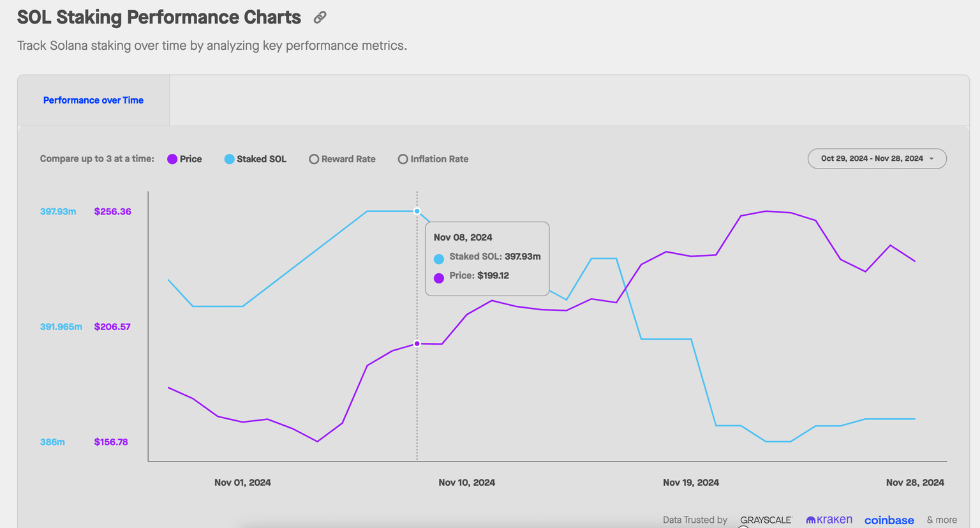This screenshot has height=528, width=980.
Task: Switch to the Performance over Time tab
Action: coord(93,100)
